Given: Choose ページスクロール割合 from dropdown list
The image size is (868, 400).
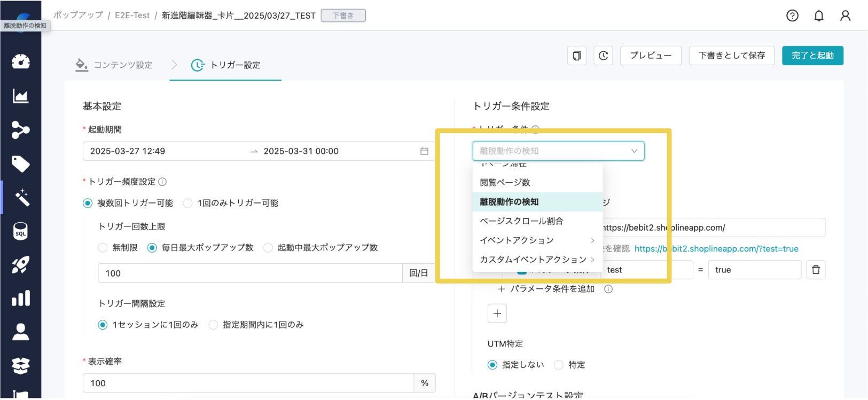Looking at the screenshot, I should point(537,221).
